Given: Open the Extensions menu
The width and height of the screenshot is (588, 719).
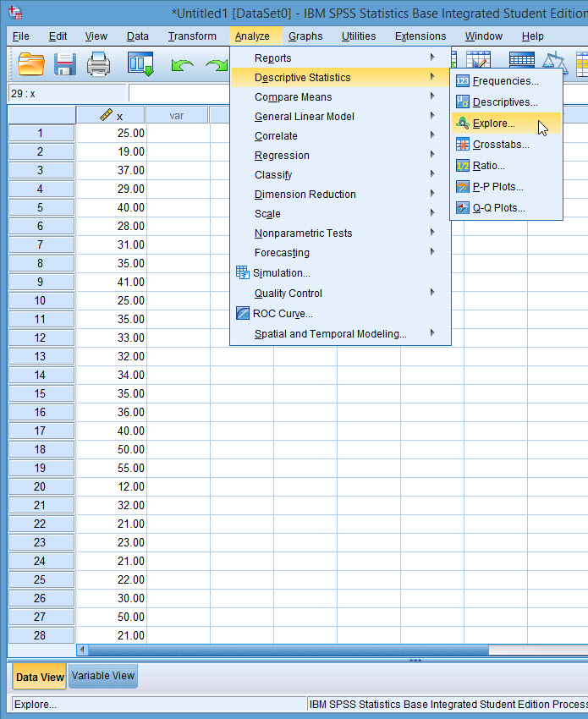Looking at the screenshot, I should tap(420, 36).
